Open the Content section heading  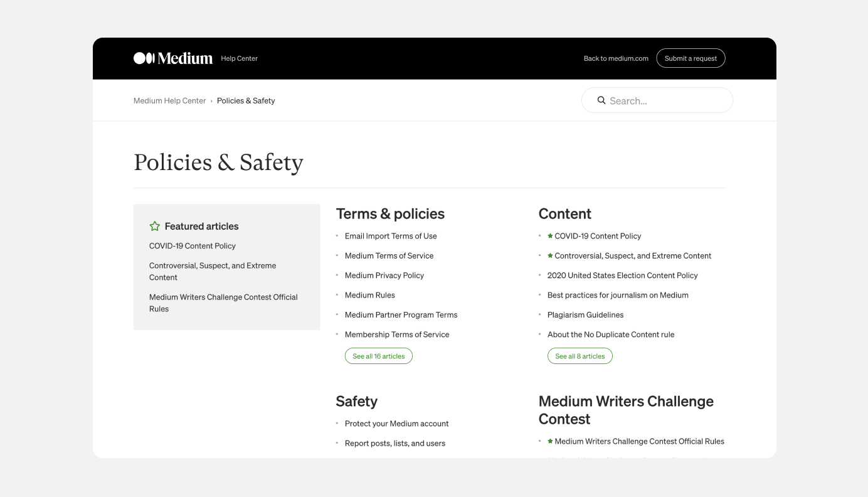[565, 214]
